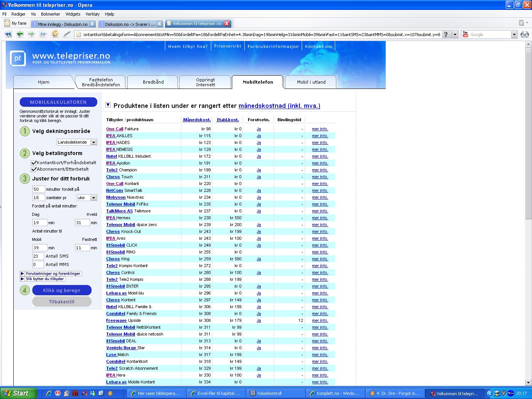Click the question mark security icon in address bar

click(446, 35)
